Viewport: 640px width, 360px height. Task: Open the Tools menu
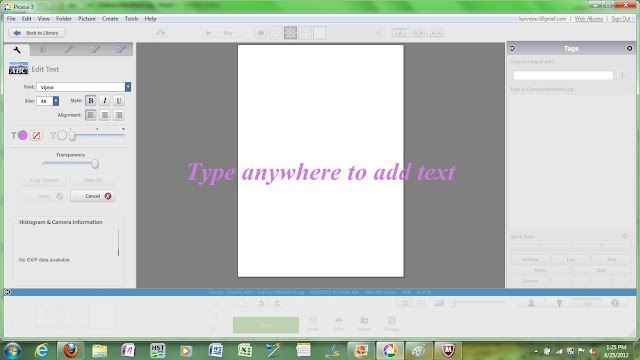pos(131,19)
